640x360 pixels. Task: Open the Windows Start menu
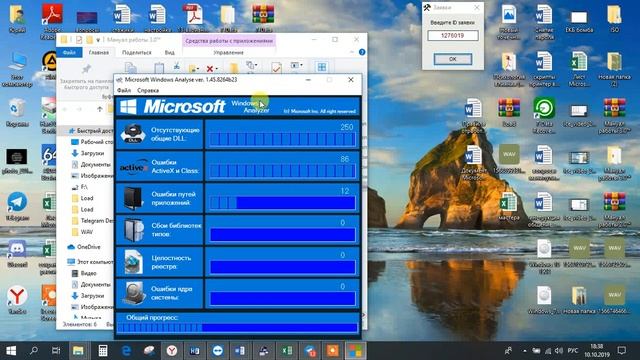click(11, 351)
